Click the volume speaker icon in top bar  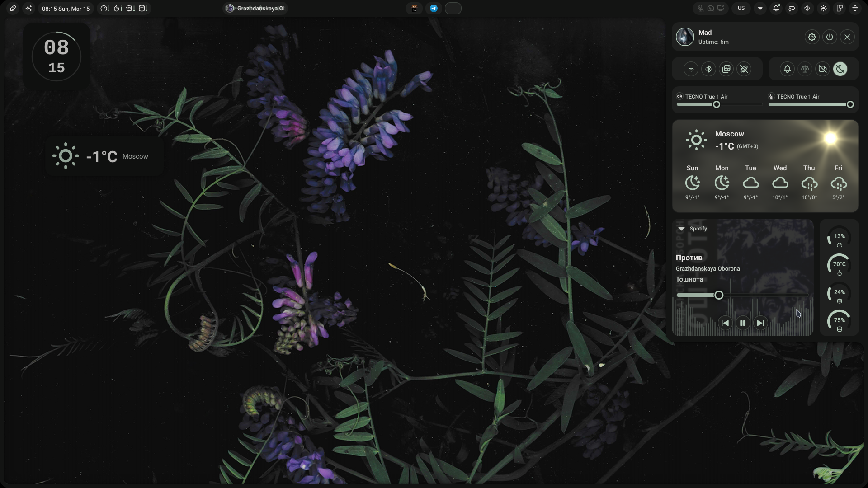(x=807, y=8)
